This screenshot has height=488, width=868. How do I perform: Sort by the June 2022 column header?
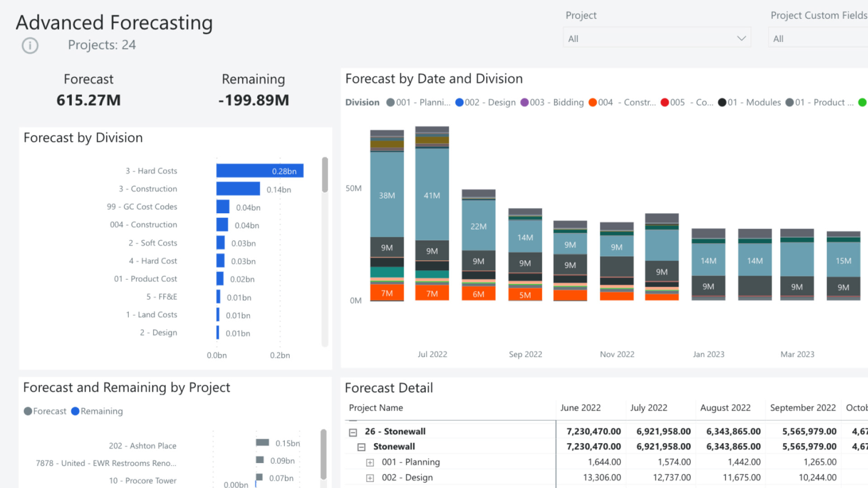point(580,408)
